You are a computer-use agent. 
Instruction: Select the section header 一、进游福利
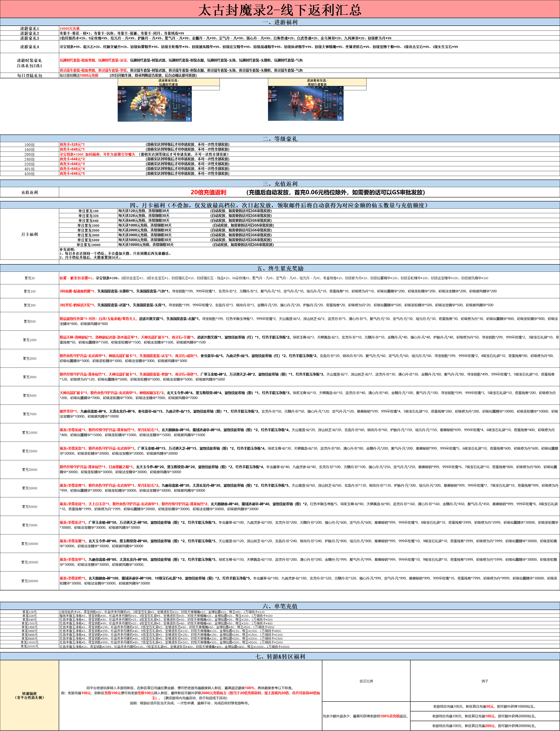[280, 22]
